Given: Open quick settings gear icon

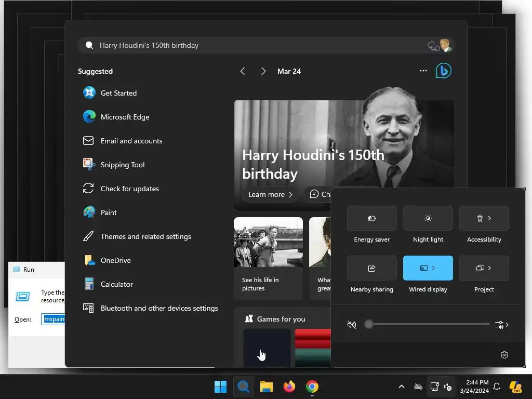Looking at the screenshot, I should click(x=504, y=355).
